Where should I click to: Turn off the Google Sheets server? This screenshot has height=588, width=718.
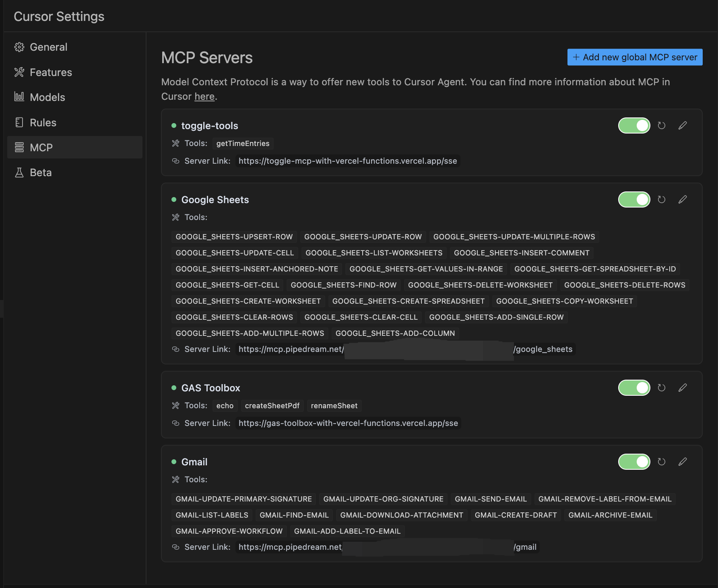point(634,199)
